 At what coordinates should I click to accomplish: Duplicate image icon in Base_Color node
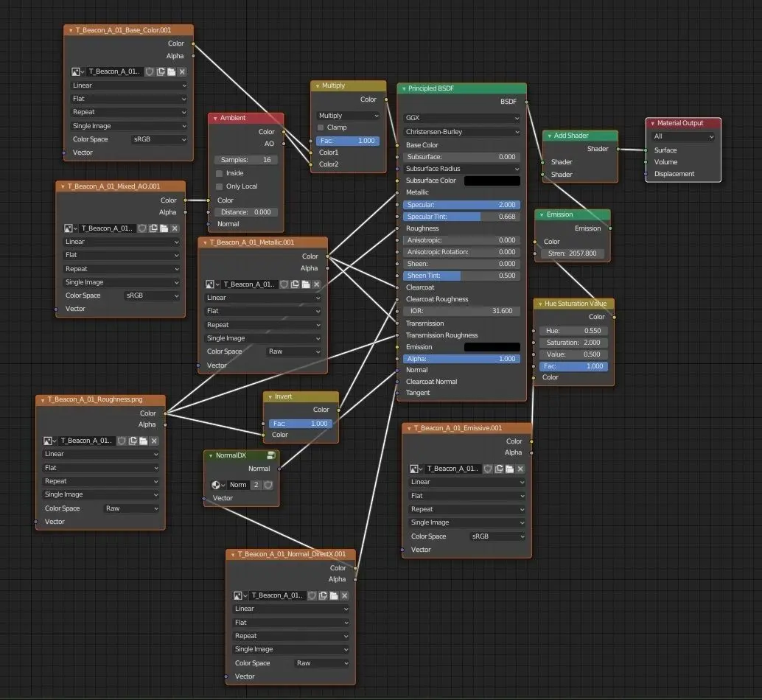click(161, 71)
